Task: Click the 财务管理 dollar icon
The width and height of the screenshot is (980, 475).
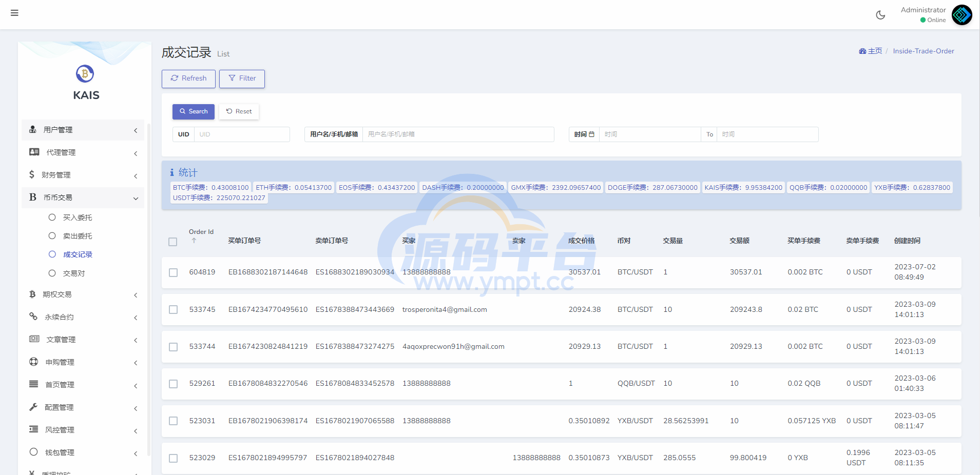Action: (x=32, y=174)
